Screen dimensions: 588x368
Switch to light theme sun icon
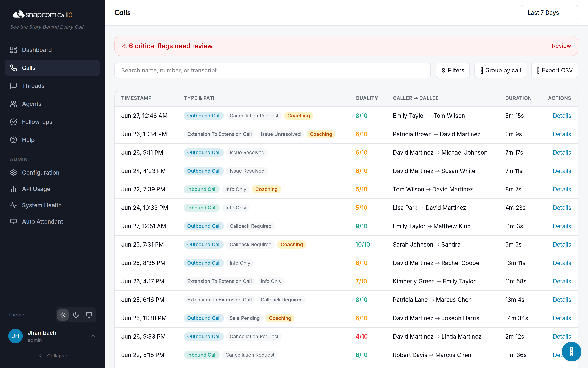[63, 315]
